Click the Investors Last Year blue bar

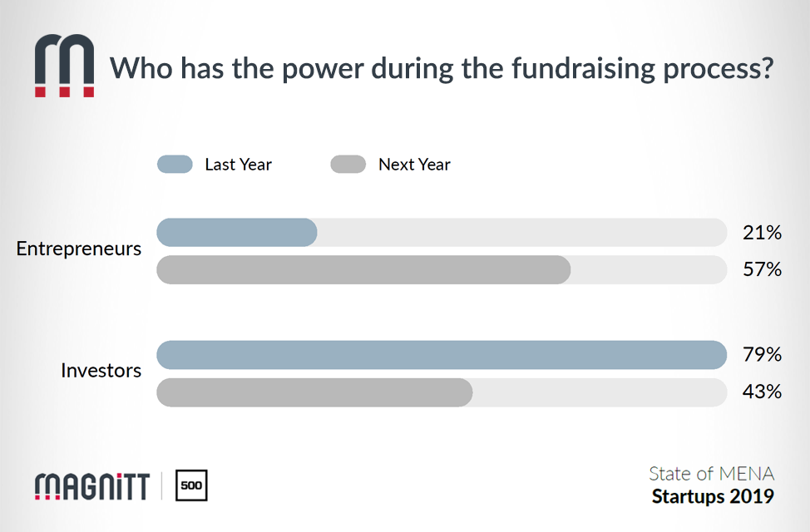(x=441, y=355)
